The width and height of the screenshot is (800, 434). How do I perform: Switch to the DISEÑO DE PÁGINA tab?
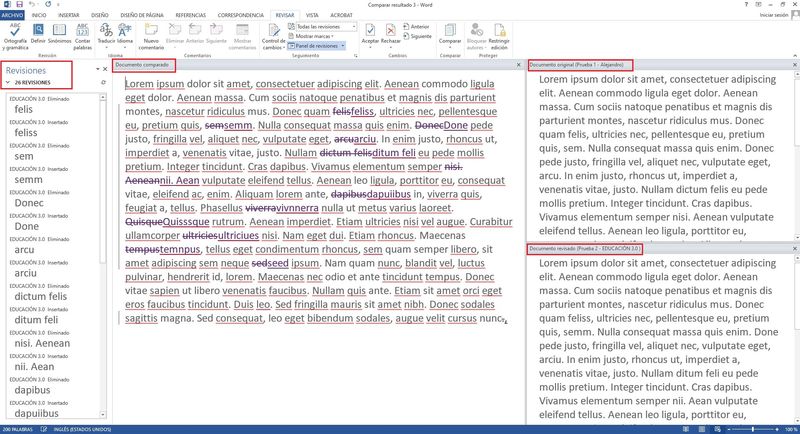tap(141, 15)
